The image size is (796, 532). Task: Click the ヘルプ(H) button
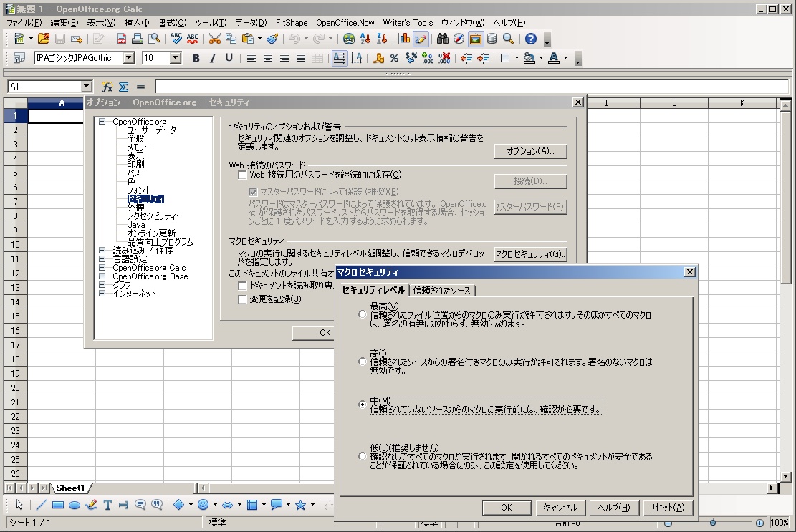pos(614,508)
